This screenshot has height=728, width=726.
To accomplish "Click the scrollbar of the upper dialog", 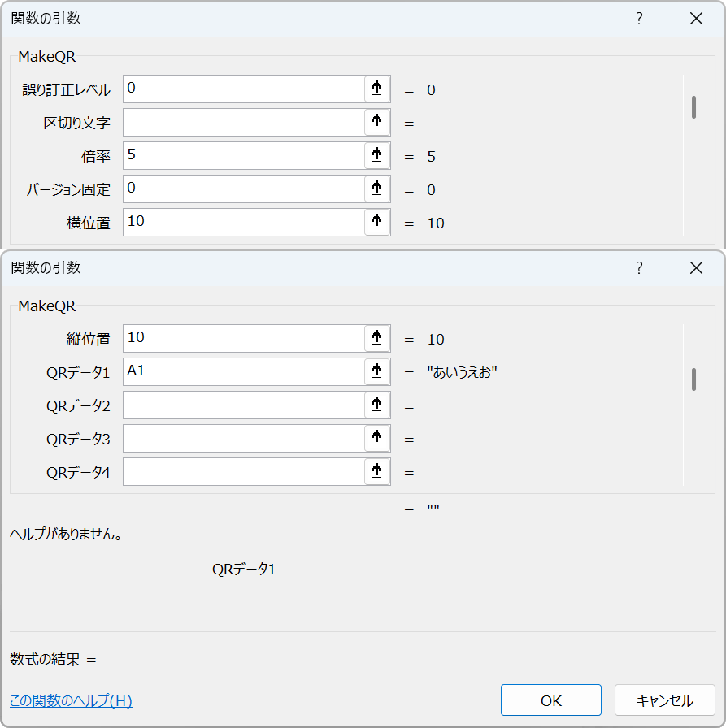I will [693, 105].
